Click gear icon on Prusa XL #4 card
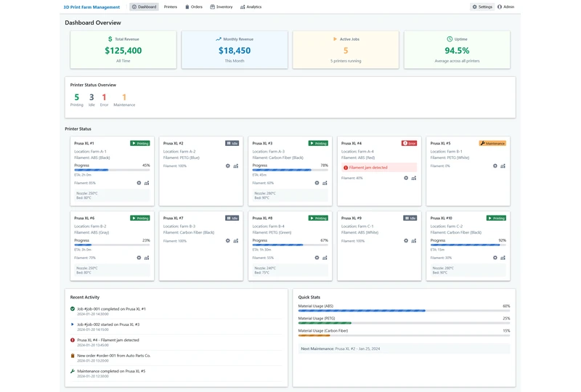The image size is (581, 392). coord(406,179)
